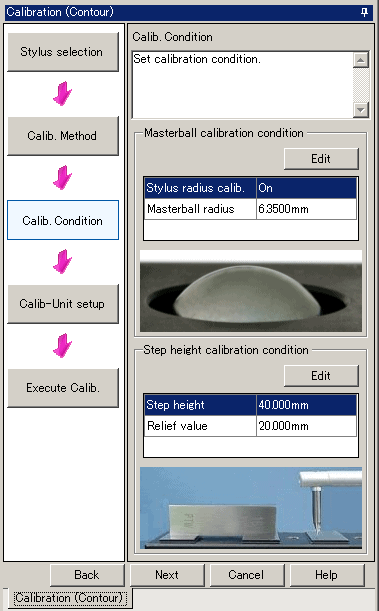
Task: Click pink arrow below Calib-Unit setup
Action: point(62,346)
